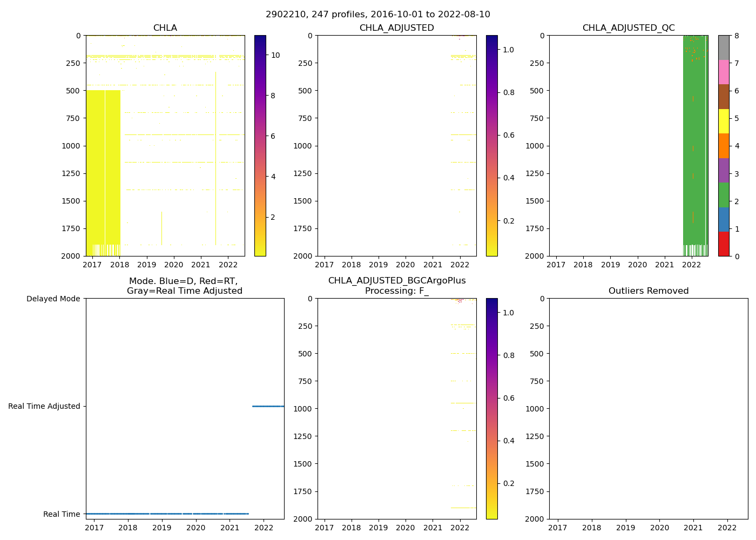Click the CHLA_ADJUSTED_QC plot title
756x540 pixels.
(629, 28)
